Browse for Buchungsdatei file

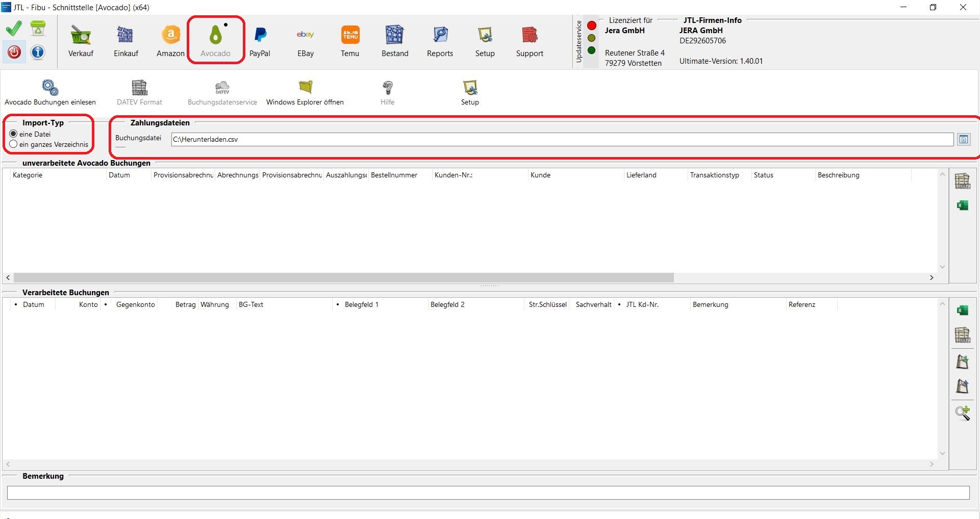[x=963, y=140]
